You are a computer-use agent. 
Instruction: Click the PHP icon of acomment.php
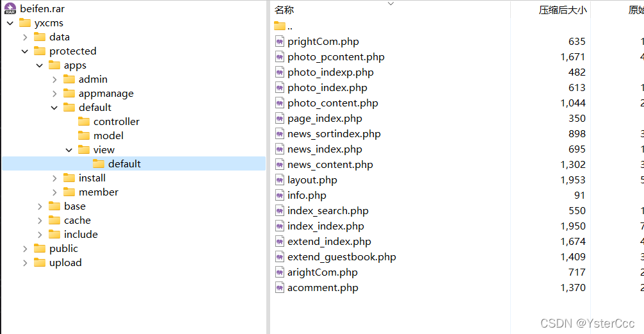280,287
